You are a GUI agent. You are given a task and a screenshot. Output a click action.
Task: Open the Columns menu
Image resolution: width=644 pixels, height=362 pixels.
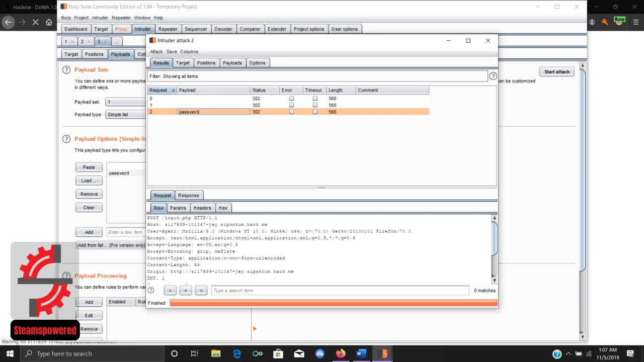click(x=189, y=51)
